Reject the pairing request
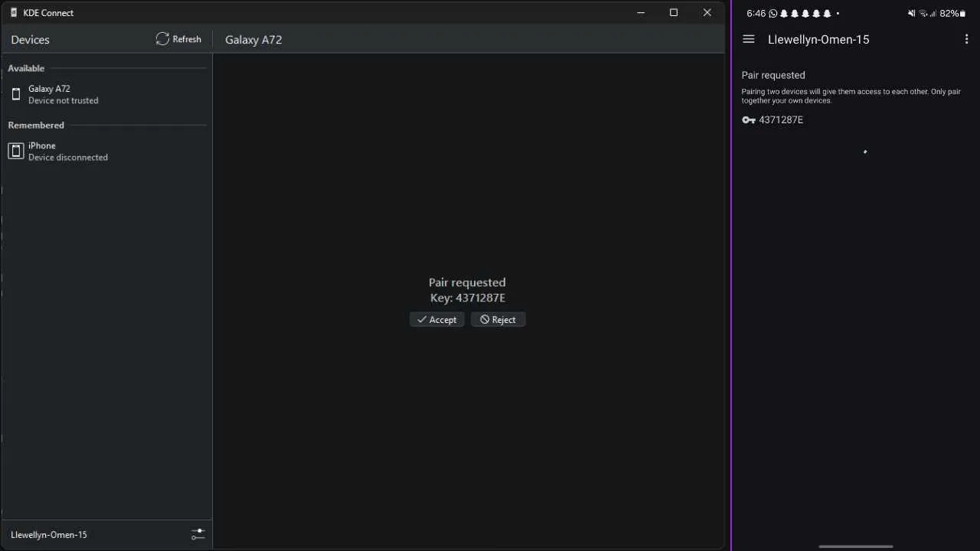Image resolution: width=980 pixels, height=551 pixels. (498, 320)
